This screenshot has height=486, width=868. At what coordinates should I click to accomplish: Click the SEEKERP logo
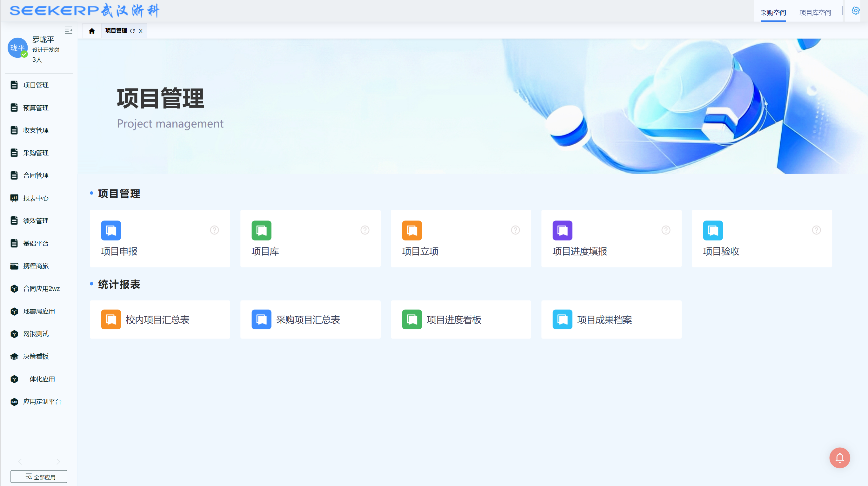pyautogui.click(x=84, y=10)
